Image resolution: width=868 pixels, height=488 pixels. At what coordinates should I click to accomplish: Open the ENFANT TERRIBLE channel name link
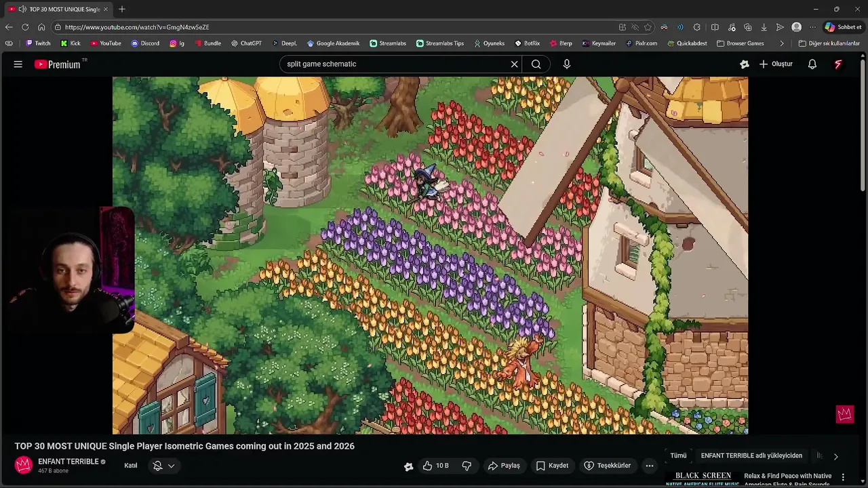[x=68, y=462]
